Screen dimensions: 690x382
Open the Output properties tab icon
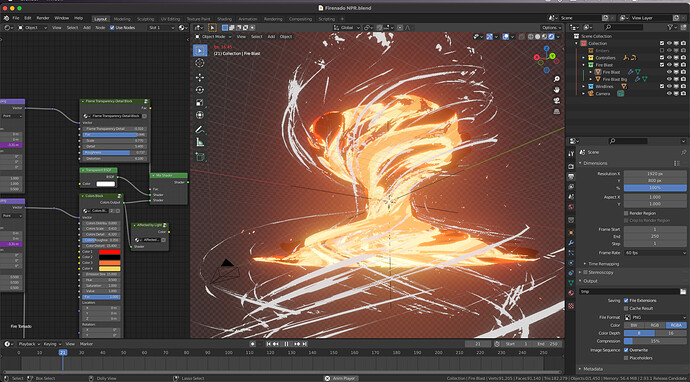coord(571,176)
